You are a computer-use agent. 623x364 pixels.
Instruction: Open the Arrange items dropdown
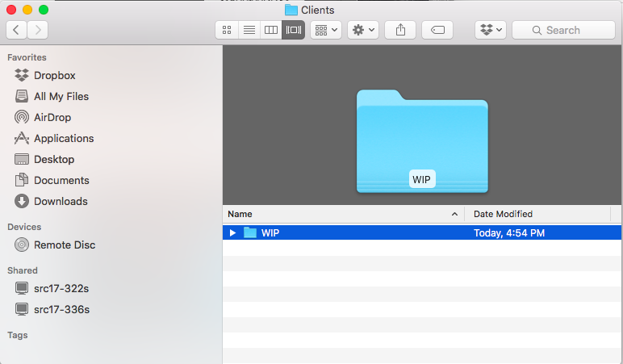[326, 30]
